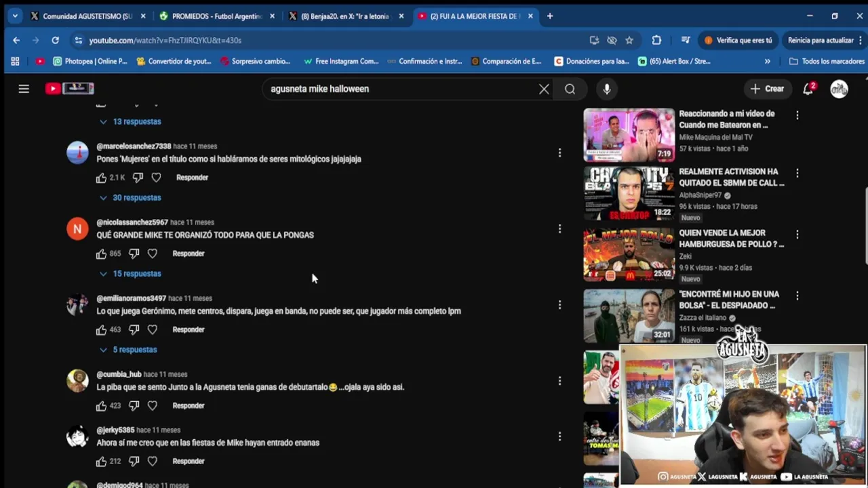Open the account avatar menu
The image size is (868, 488).
click(x=839, y=89)
